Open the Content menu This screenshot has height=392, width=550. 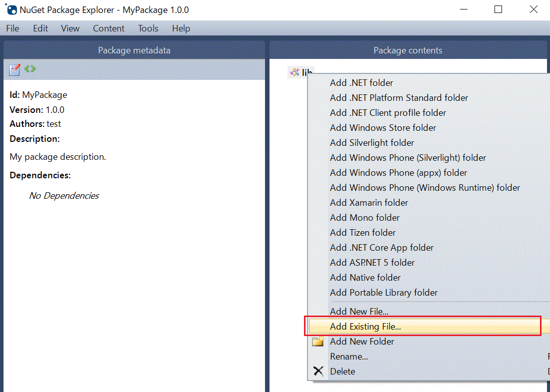click(108, 28)
